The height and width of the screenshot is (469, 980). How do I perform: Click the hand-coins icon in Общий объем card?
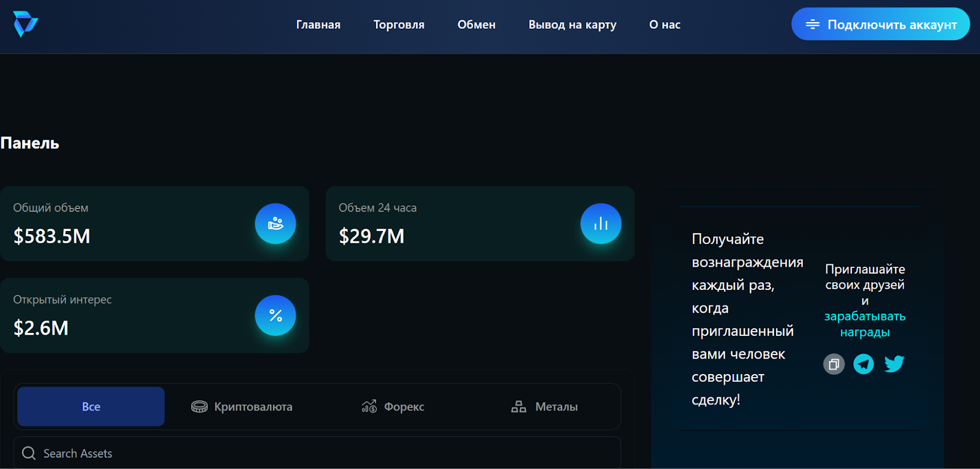[276, 224]
